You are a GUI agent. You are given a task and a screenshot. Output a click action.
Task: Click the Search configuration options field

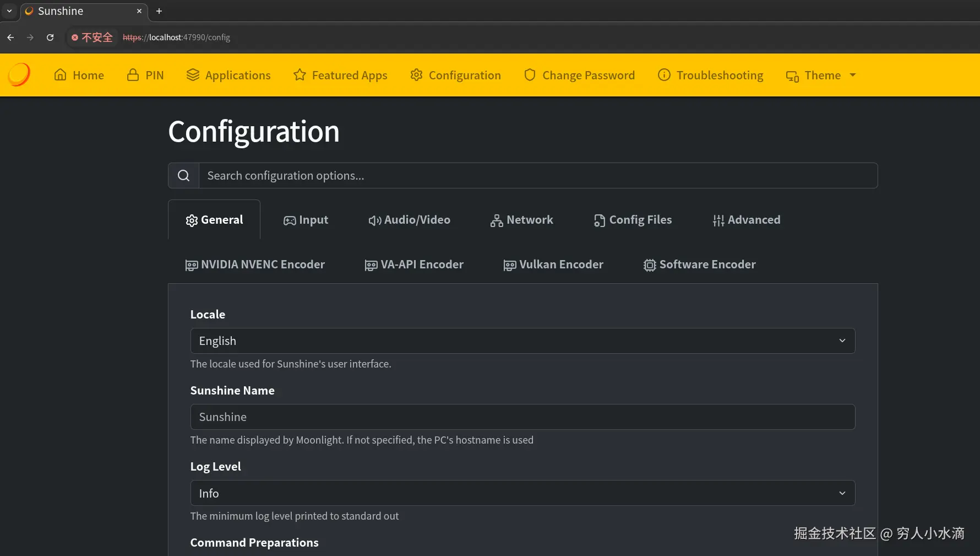point(538,175)
